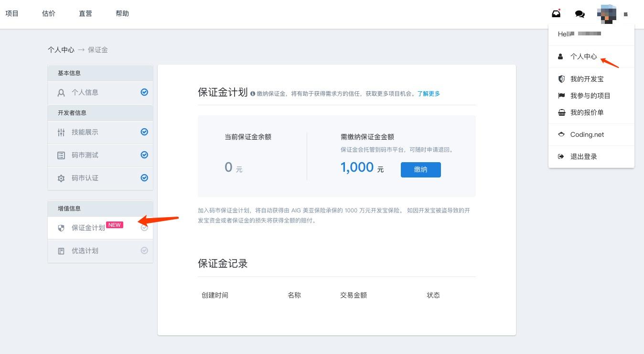Select 个人中心 from the dropdown menu
The image size is (644, 354).
(583, 56)
